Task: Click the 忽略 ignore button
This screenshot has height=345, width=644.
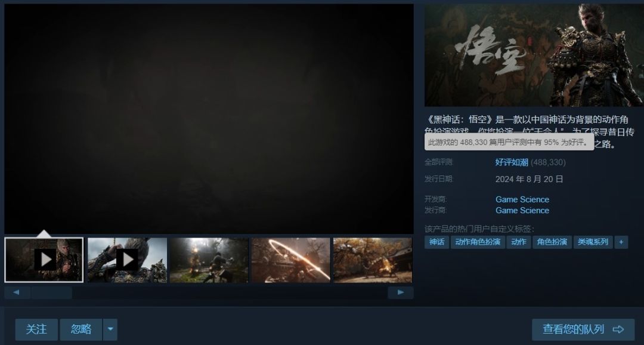Action: (x=81, y=329)
